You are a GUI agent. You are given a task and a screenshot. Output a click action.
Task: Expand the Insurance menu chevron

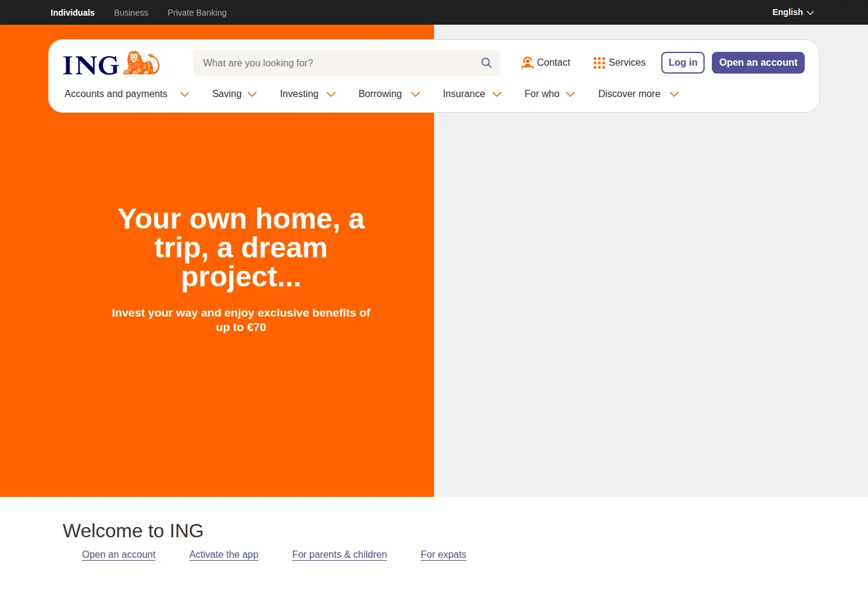pos(497,94)
